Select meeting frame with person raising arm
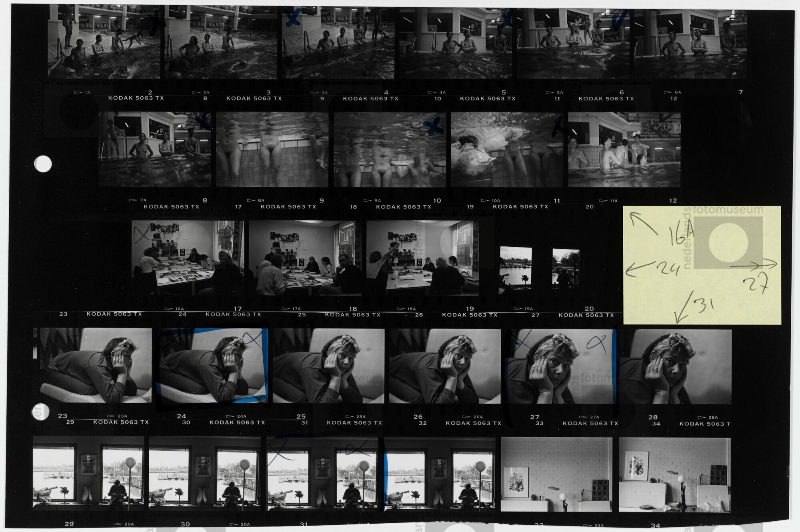The image size is (800, 532). 422,258
